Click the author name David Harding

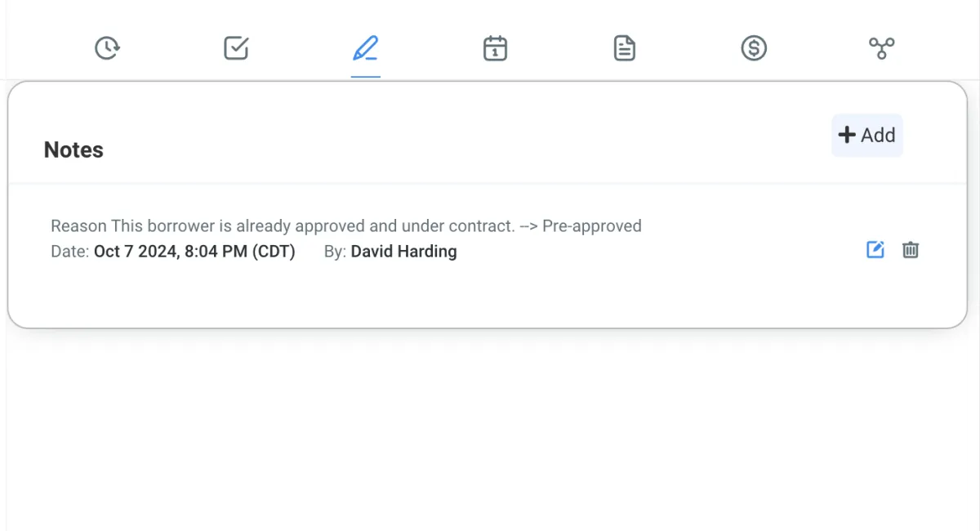(x=403, y=252)
